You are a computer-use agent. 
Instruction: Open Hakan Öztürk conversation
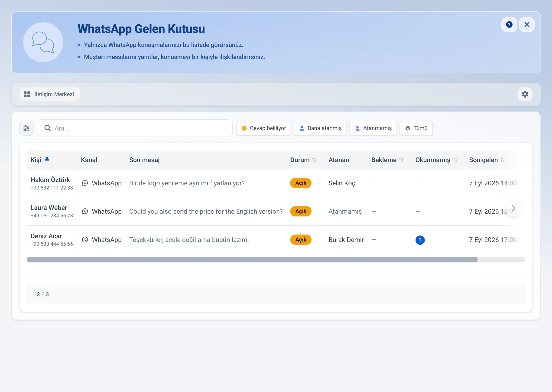pos(50,180)
